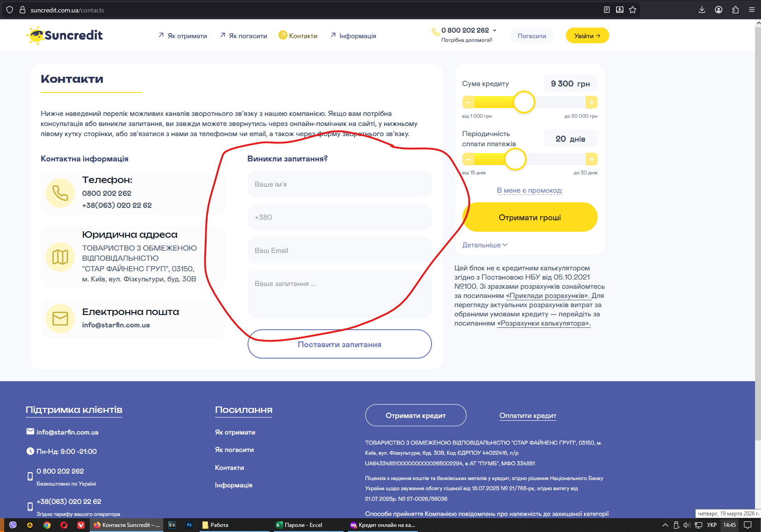Screen dimensions: 761x532
Task: Switch keyboard language УКР in tray
Action: pos(712,525)
